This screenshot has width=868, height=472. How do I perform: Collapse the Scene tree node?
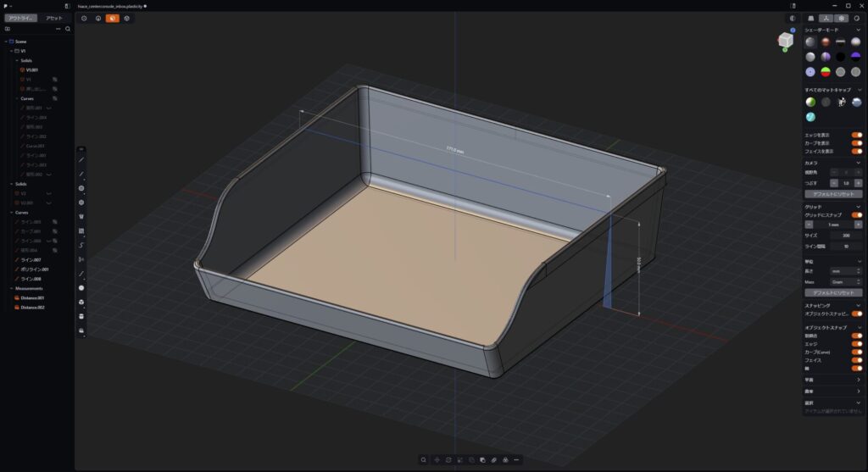pos(6,41)
